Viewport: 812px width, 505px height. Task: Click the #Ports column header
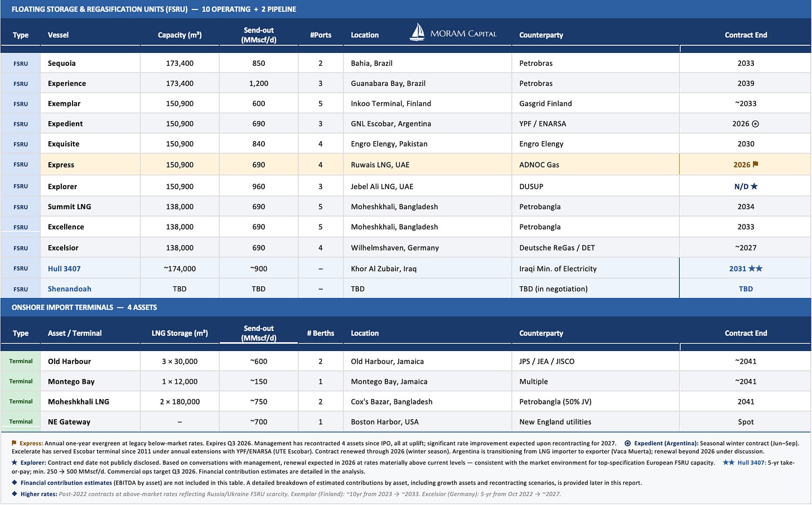coord(321,35)
